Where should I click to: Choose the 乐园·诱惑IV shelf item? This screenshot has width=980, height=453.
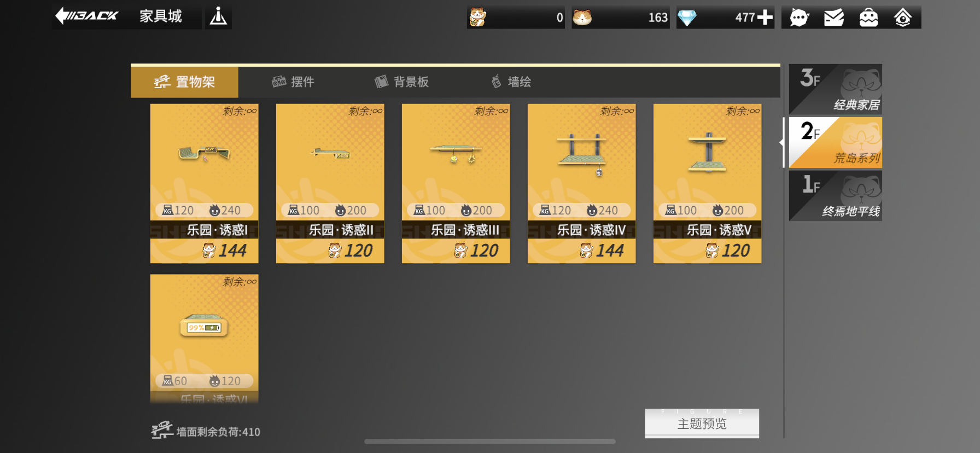[x=582, y=183]
